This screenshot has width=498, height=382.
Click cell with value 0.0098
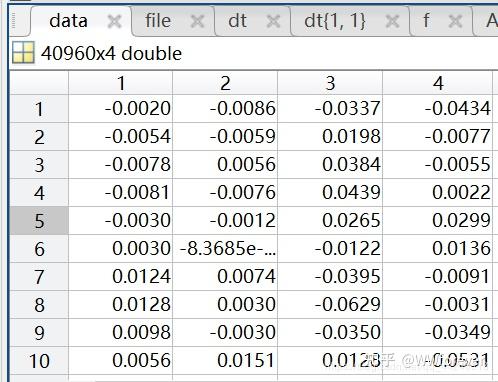pos(121,333)
